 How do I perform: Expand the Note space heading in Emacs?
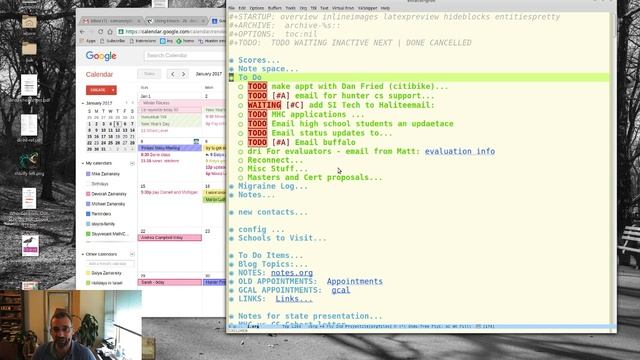click(268, 69)
